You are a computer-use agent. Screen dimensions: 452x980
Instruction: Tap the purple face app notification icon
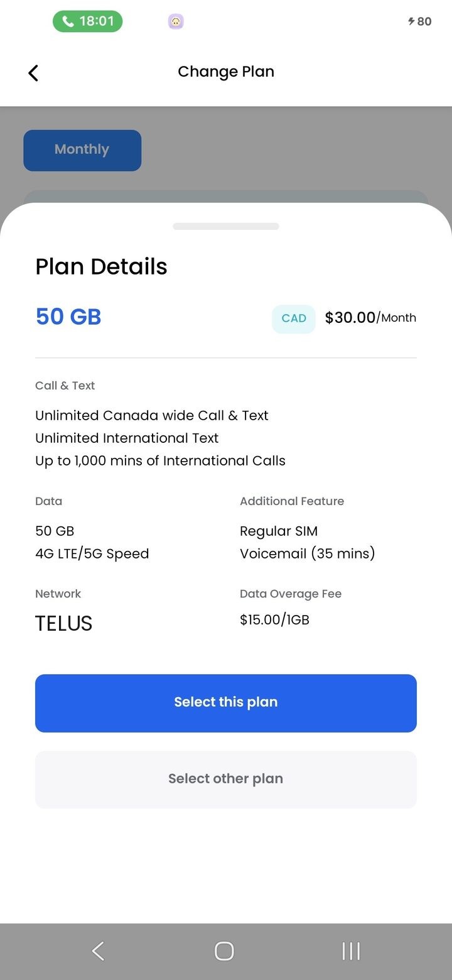pyautogui.click(x=176, y=22)
